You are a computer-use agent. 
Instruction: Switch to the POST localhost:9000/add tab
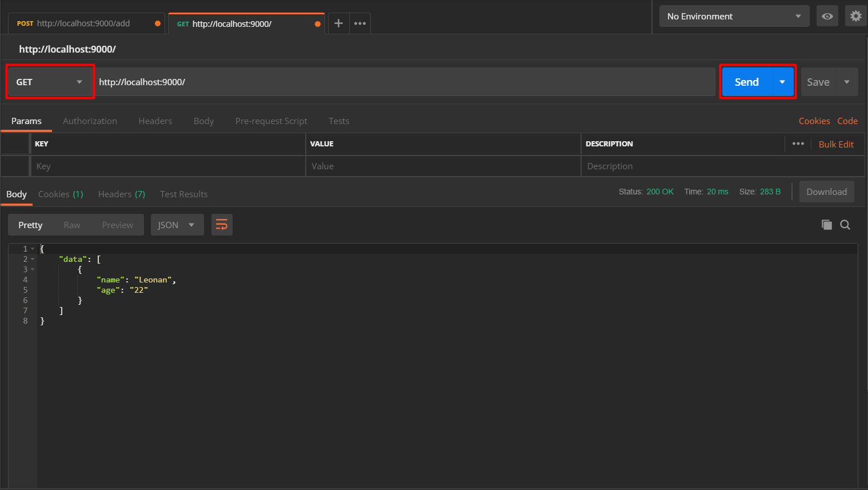click(86, 23)
